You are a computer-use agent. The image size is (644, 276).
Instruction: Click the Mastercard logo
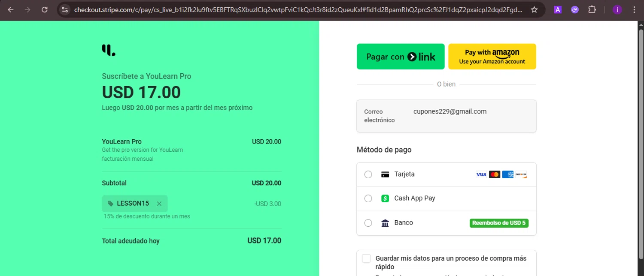coord(495,174)
